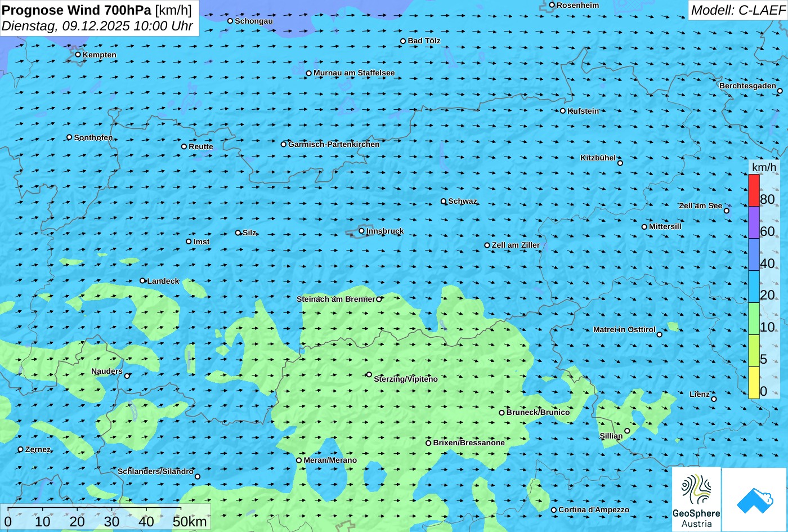Click the 'Silz' town label
This screenshot has width=788, height=532.
coord(249,233)
